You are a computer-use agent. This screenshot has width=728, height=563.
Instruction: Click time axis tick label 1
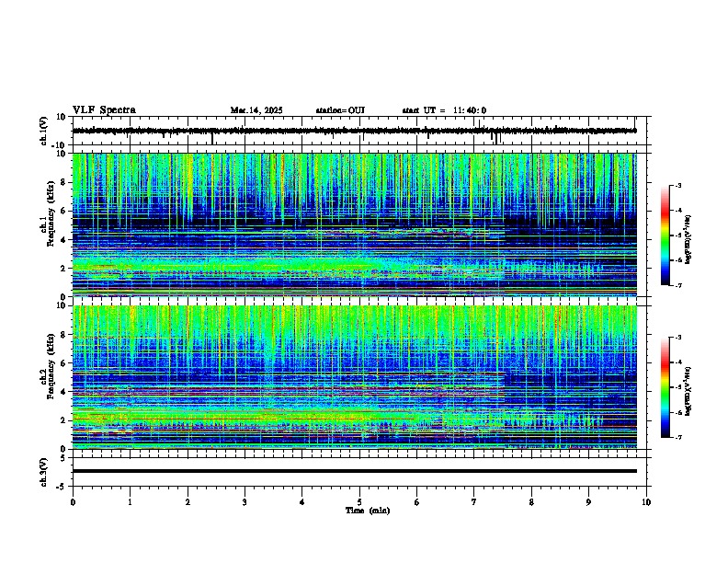(130, 502)
